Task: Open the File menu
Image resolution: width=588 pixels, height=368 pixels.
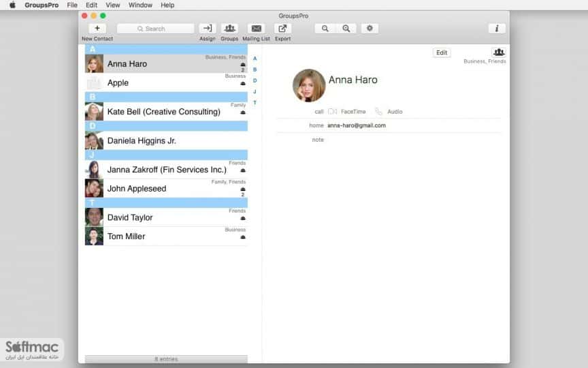Action: 72,5
